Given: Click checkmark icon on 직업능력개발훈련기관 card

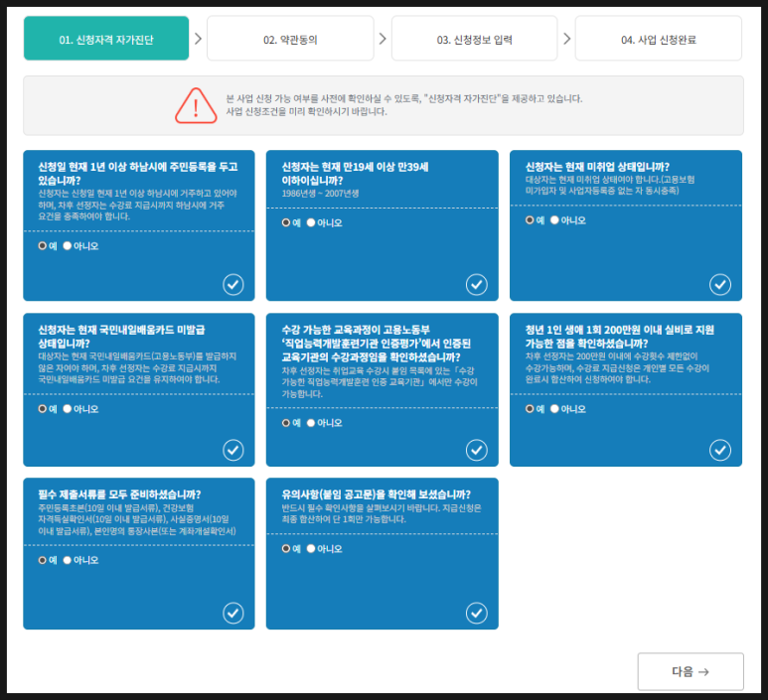Looking at the screenshot, I should [477, 451].
